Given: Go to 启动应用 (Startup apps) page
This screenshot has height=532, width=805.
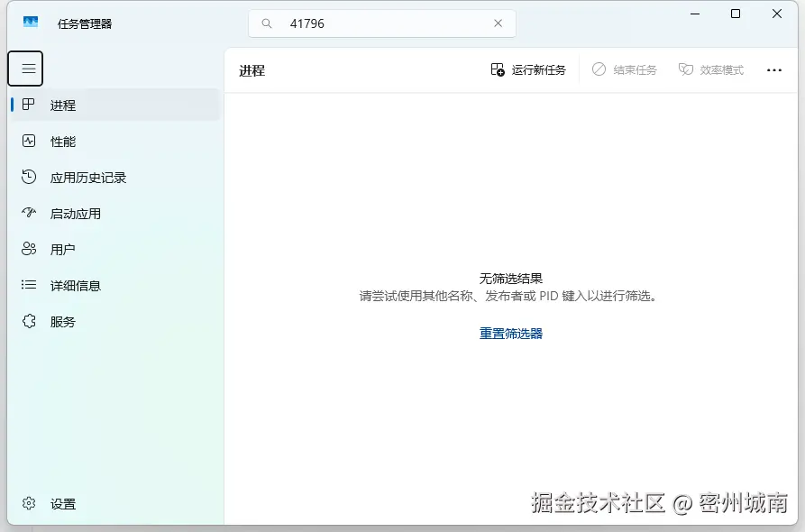Looking at the screenshot, I should tap(115, 214).
